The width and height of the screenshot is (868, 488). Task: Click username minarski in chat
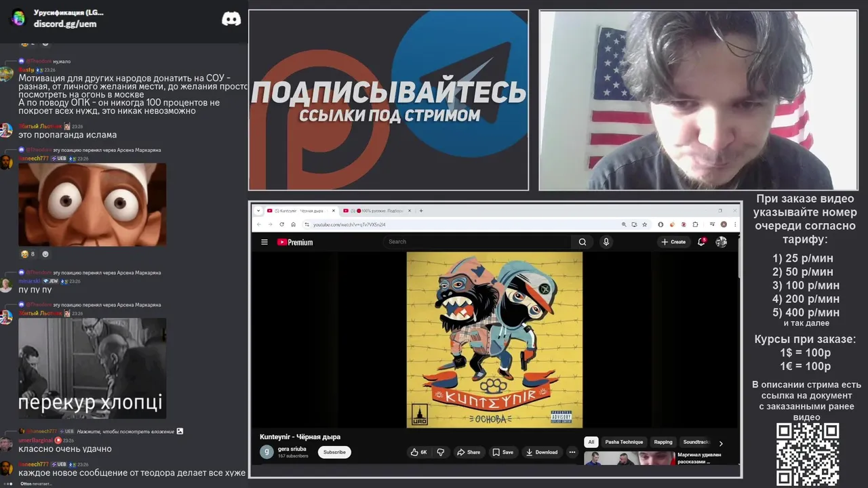coord(29,281)
